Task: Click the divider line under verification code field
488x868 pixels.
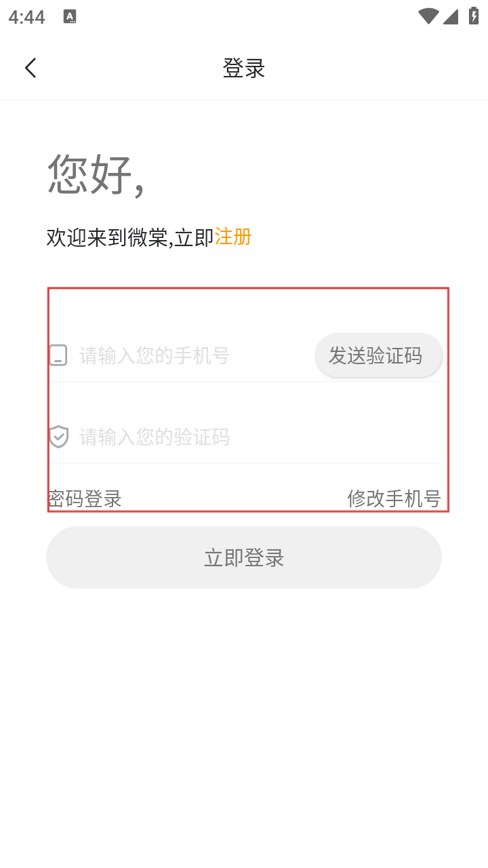Action: [247, 463]
